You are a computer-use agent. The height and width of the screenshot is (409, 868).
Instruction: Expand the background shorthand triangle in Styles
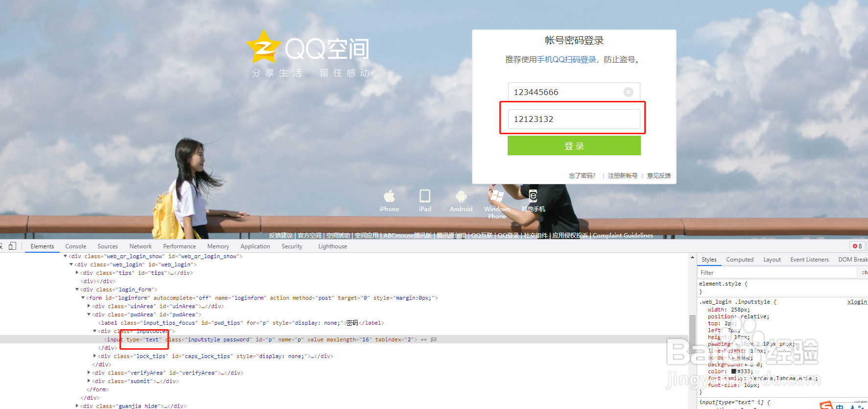click(746, 364)
